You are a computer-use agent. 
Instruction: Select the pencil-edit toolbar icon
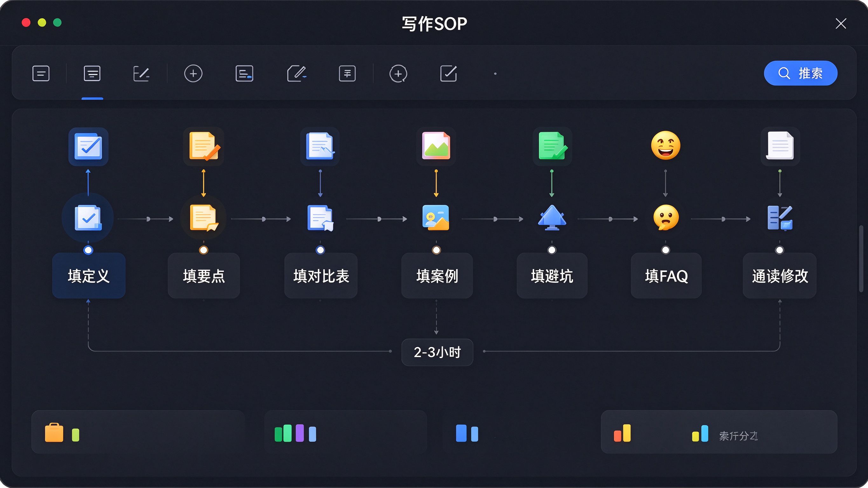[141, 73]
